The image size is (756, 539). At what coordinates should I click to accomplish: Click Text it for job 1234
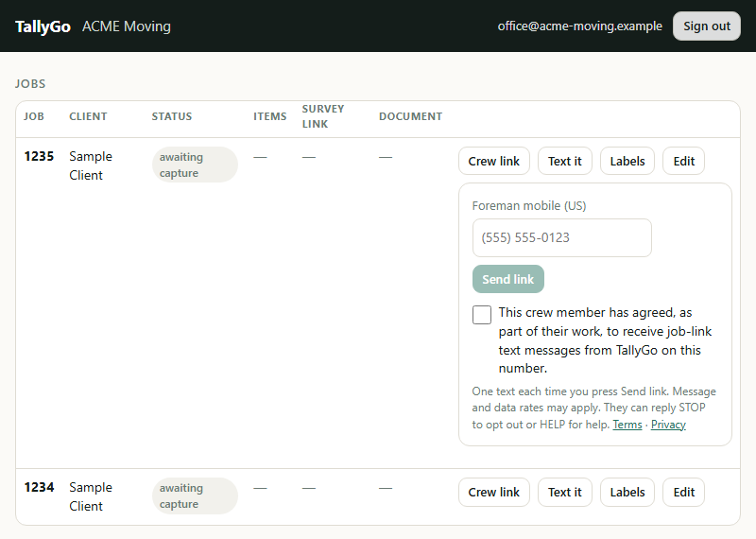pos(564,493)
